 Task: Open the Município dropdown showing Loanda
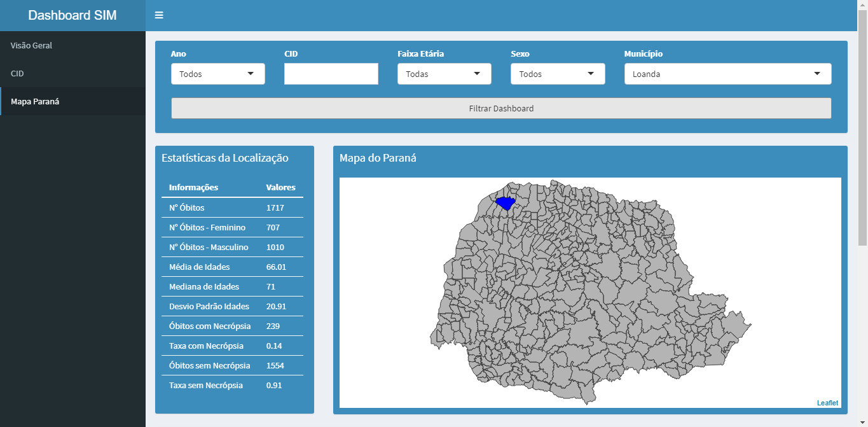click(x=727, y=74)
